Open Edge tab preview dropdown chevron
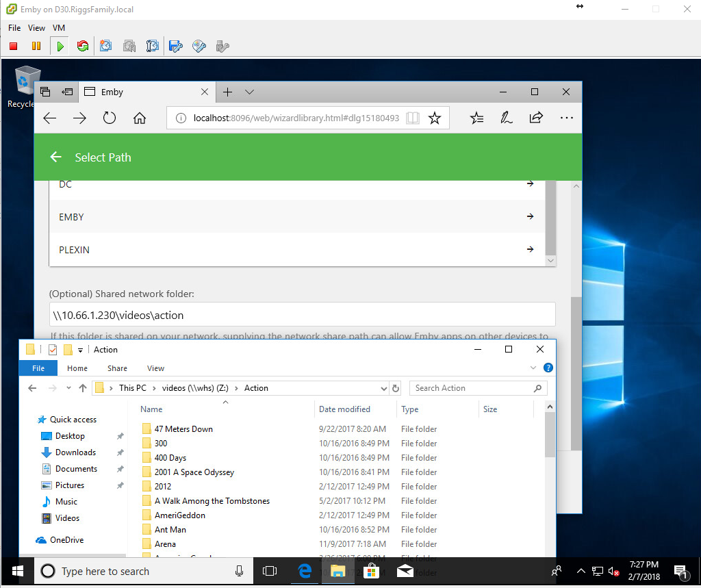701x588 pixels. pos(249,92)
